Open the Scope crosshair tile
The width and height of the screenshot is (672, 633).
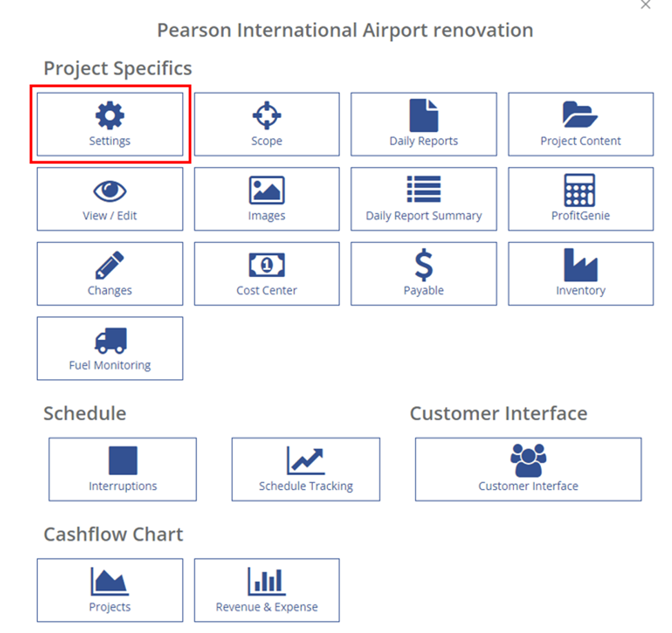click(x=267, y=124)
